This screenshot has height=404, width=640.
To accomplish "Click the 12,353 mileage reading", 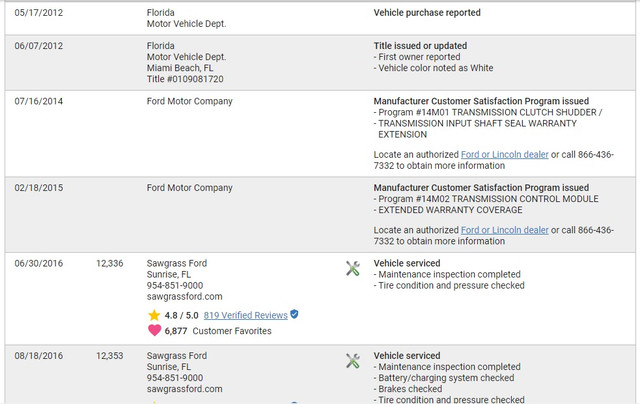I will tap(109, 356).
